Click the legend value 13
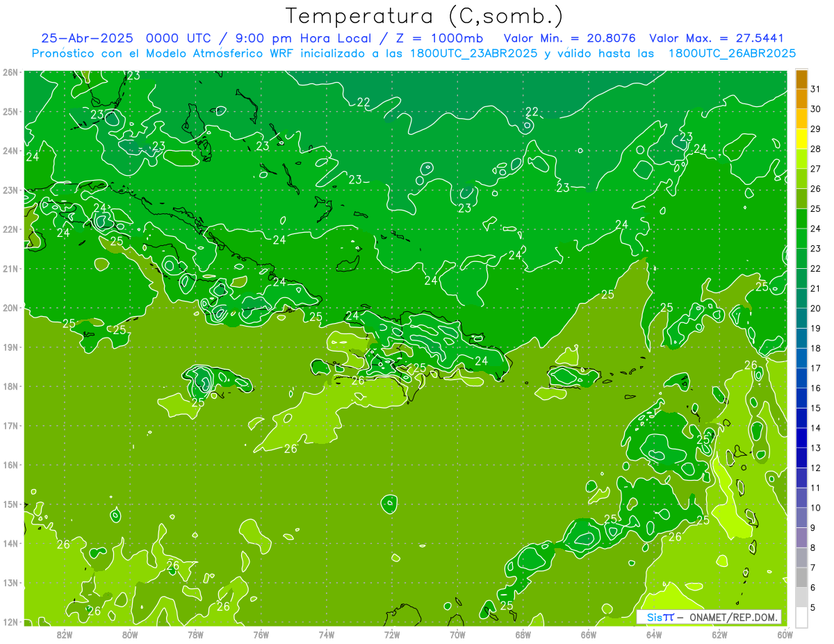Image resolution: width=834 pixels, height=644 pixels. [815, 448]
